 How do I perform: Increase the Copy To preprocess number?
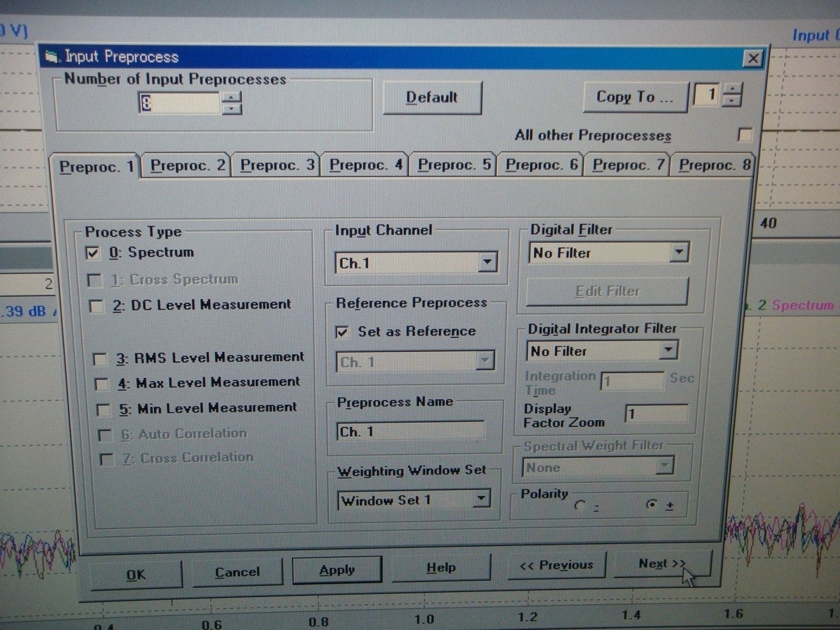tap(731, 89)
